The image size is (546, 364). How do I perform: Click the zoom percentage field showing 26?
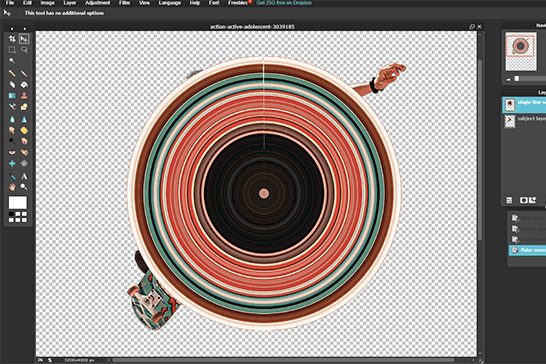(41, 360)
